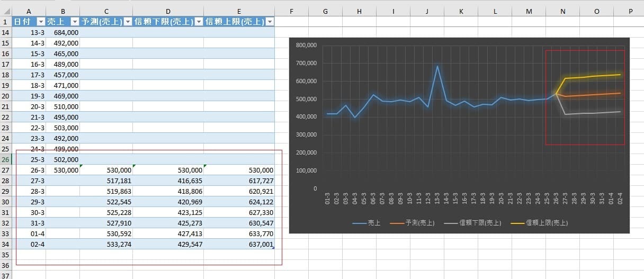Click the select-all corner of the sheet
Image resolution: width=644 pixels, height=279 pixels.
tap(5, 11)
